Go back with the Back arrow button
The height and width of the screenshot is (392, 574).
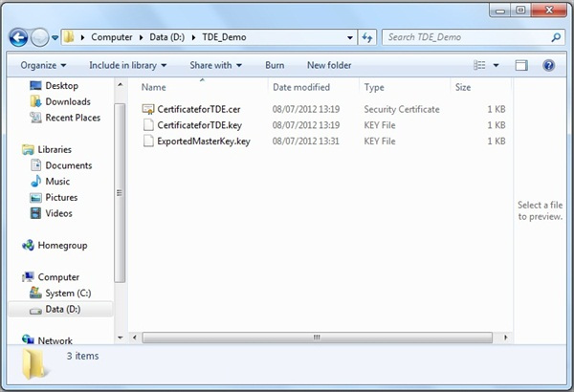(x=18, y=37)
